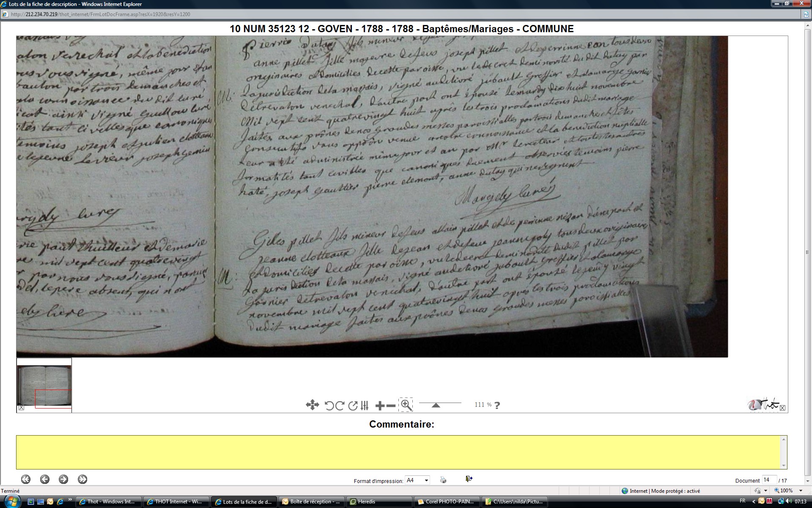Jump to the last document page

[x=82, y=479]
